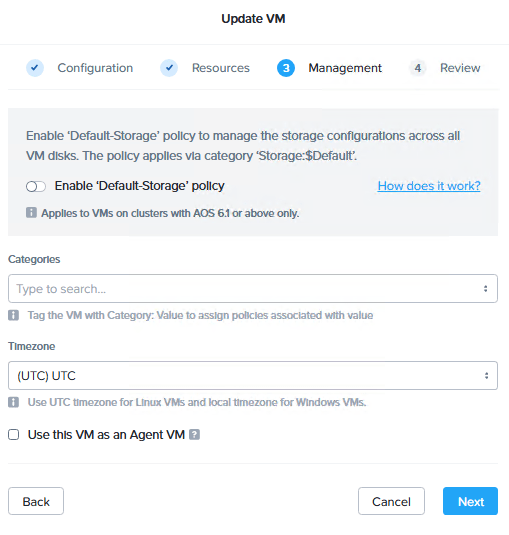Expand the Categories dropdown arrows
Screen dimensions: 509x535
click(485, 289)
